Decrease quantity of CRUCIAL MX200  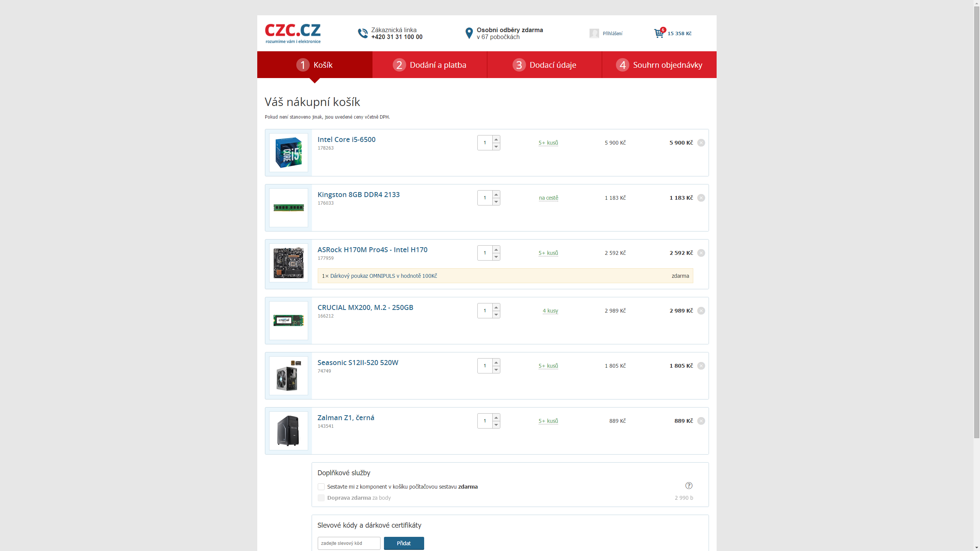[496, 315]
